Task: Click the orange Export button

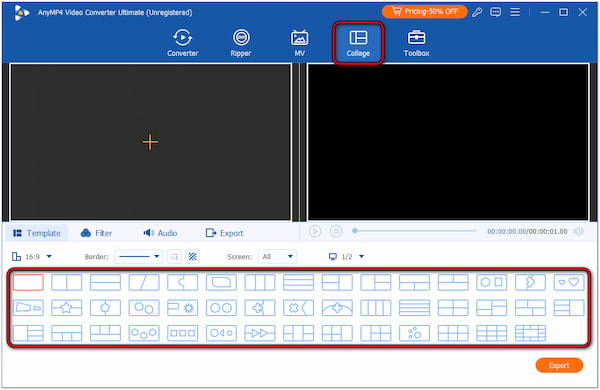Action: pyautogui.click(x=559, y=365)
